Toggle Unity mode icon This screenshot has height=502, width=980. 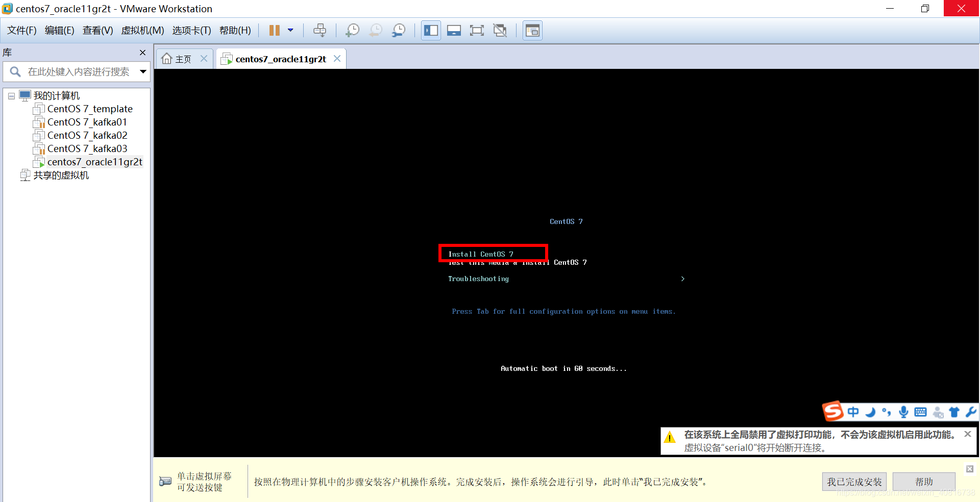click(500, 31)
